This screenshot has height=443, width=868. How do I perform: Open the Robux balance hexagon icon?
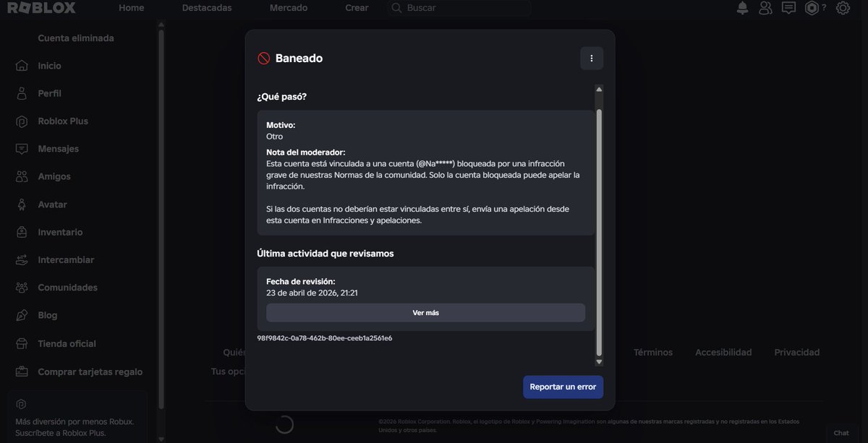(x=812, y=8)
